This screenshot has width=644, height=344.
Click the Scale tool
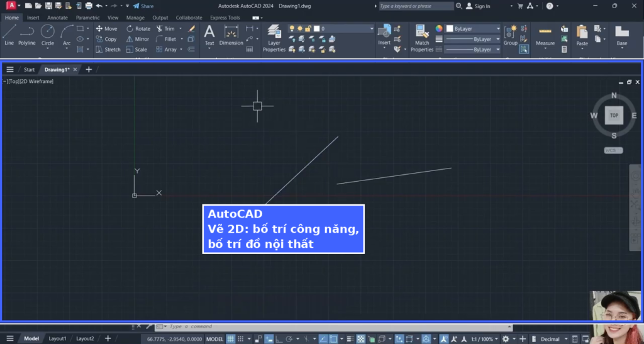tap(136, 49)
